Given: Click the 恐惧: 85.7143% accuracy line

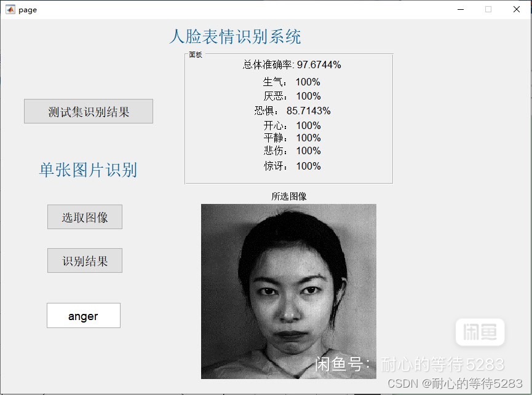Looking at the screenshot, I should (x=292, y=111).
